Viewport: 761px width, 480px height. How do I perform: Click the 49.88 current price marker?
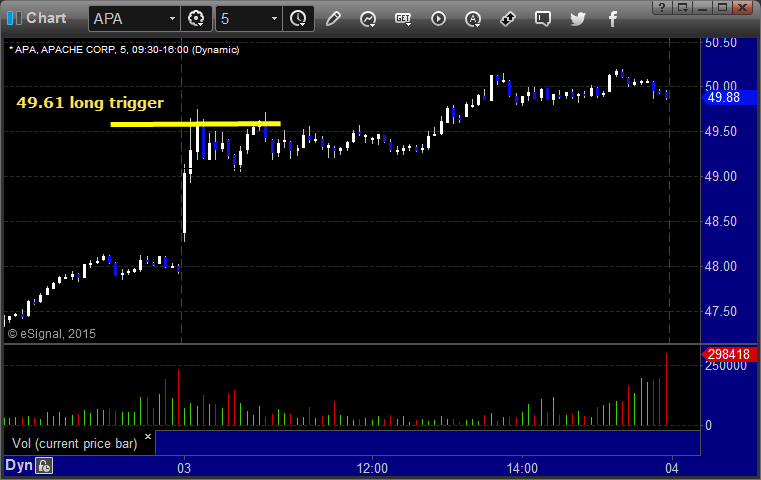729,98
